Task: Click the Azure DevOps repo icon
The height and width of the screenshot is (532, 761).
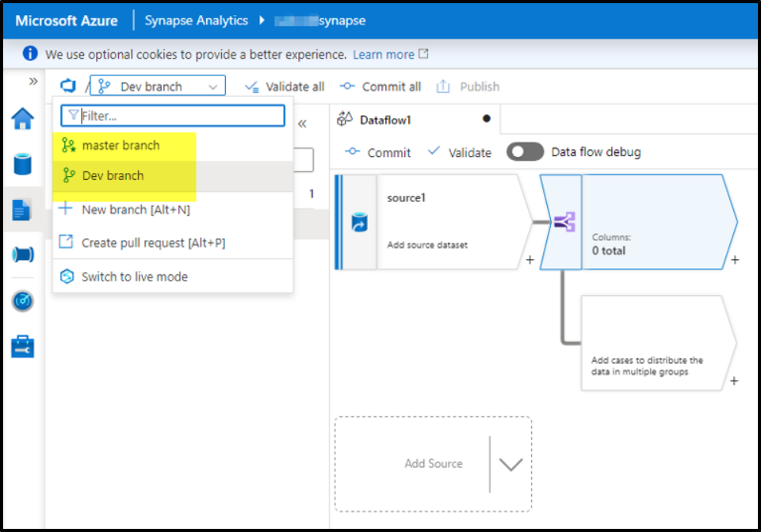Action: coord(68,86)
